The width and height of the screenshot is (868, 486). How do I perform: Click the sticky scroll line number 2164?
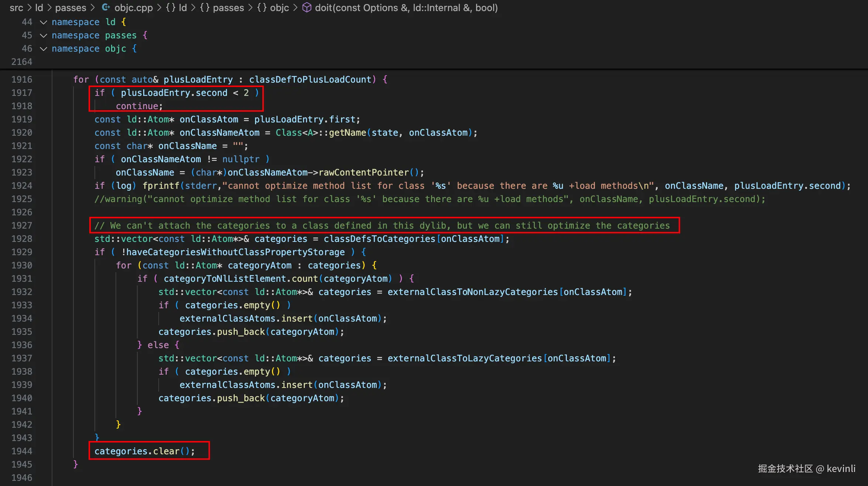coord(22,62)
